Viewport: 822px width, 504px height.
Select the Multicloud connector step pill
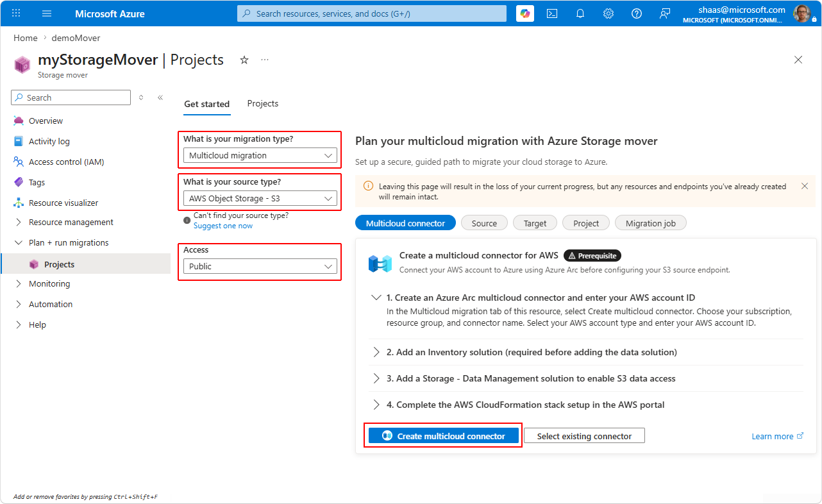(405, 223)
